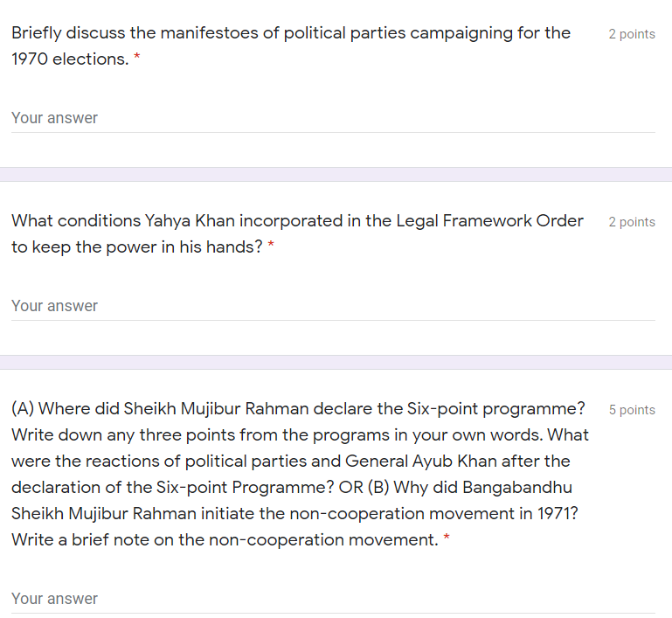Click the "2 points" label beside the manifestoes question
The image size is (672, 618).
click(632, 34)
